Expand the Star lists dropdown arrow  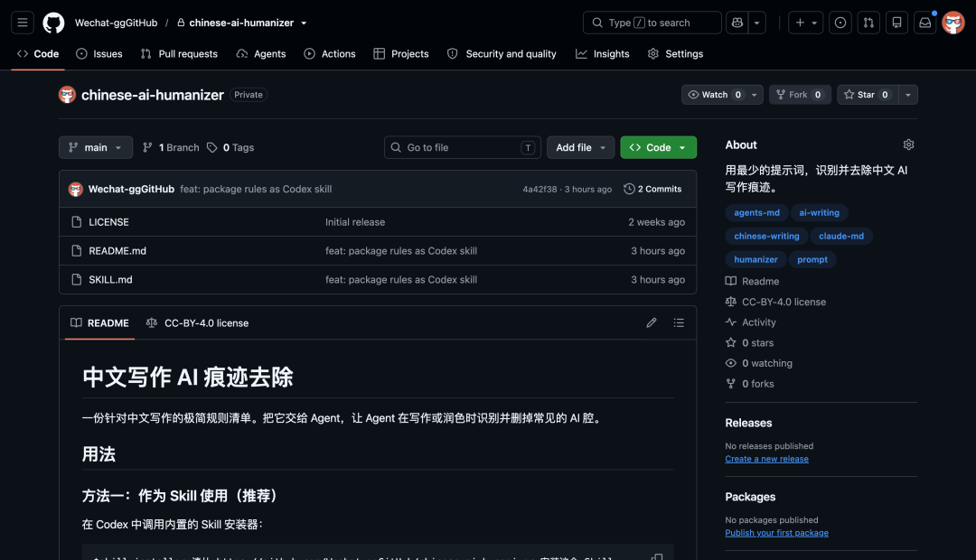pos(908,95)
